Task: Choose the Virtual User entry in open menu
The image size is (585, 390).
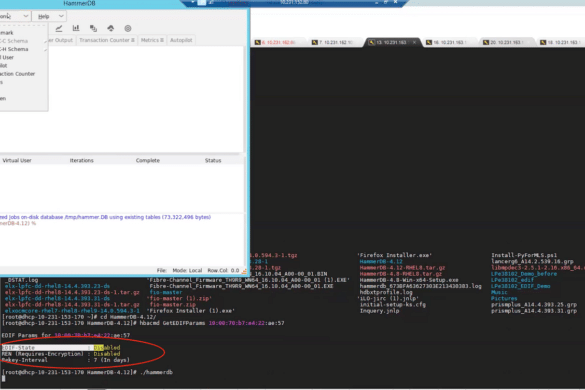Action: tap(23, 57)
